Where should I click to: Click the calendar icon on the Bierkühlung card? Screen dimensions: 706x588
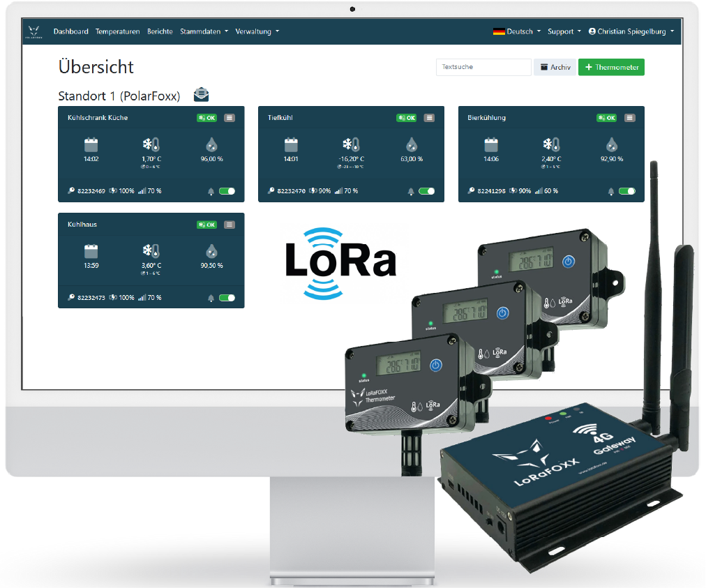tap(490, 144)
